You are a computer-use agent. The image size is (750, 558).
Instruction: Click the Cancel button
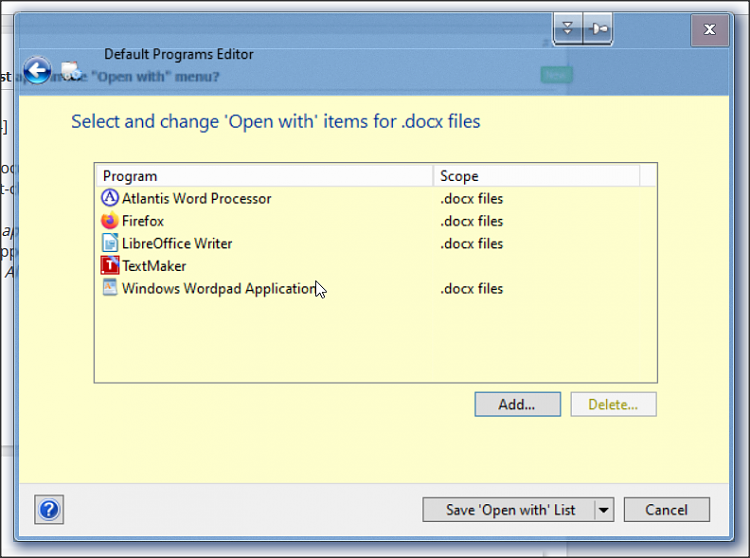(667, 510)
